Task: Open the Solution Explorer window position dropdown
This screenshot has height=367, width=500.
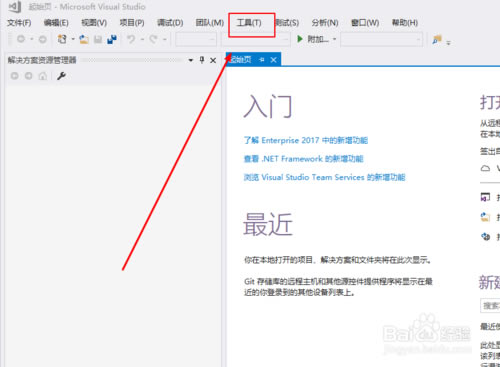Action: point(191,60)
